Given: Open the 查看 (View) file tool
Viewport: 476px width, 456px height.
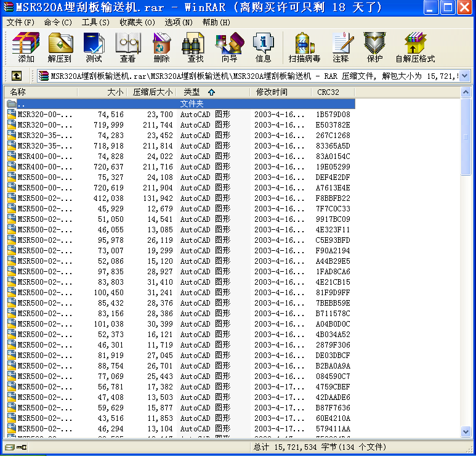Looking at the screenshot, I should [x=127, y=48].
